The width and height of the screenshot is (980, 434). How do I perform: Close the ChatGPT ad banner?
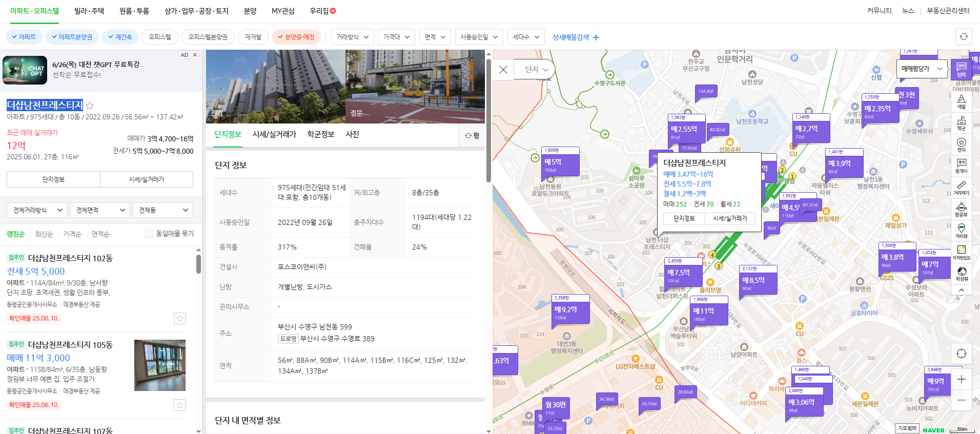(x=195, y=55)
